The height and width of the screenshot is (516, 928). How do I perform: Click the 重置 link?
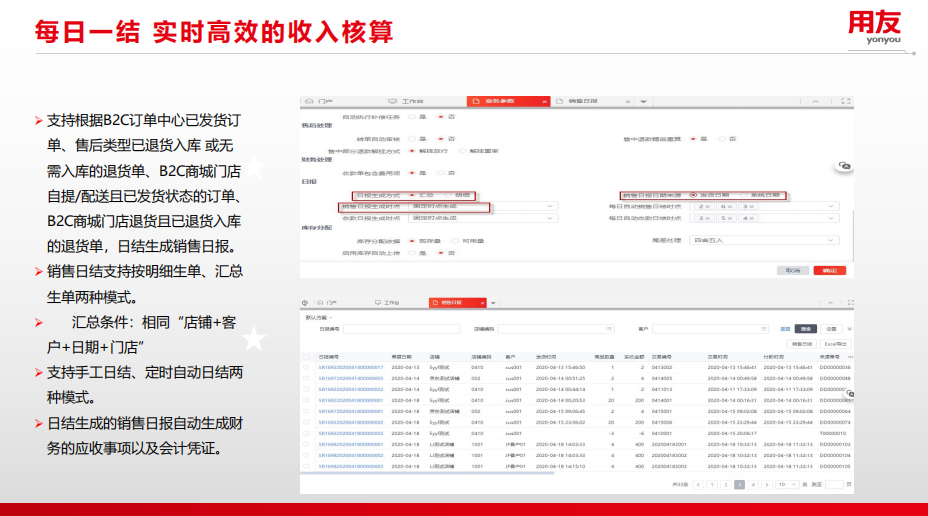click(785, 328)
